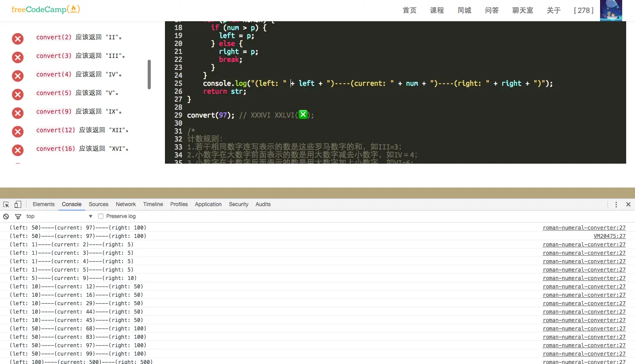Viewport: 635px width, 364px height.
Task: Open the source link for the current: 9 log
Action: coord(584,278)
